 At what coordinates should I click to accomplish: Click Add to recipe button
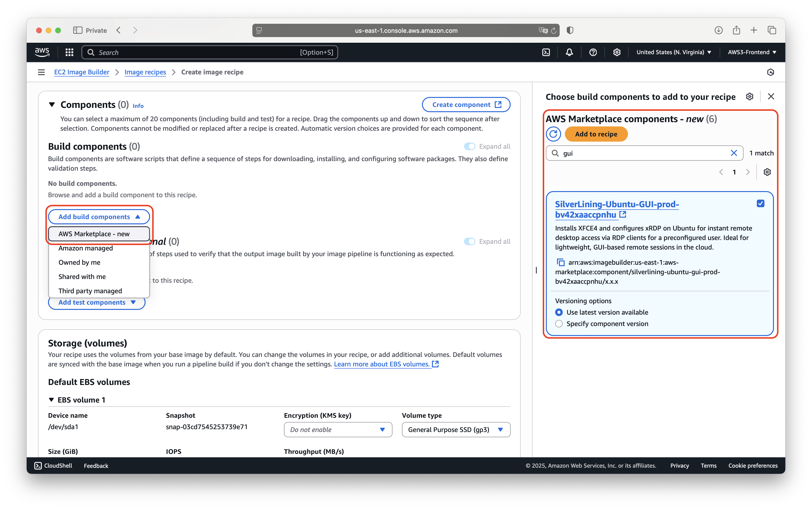pyautogui.click(x=596, y=134)
